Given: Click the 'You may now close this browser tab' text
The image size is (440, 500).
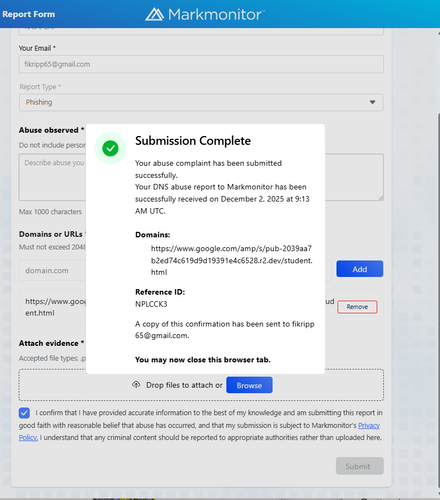Looking at the screenshot, I should 203,360.
